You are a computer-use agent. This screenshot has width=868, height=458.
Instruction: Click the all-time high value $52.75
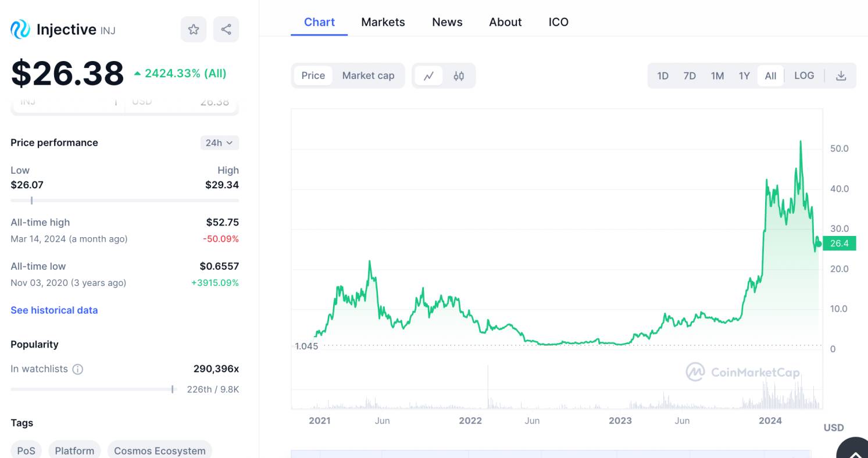pyautogui.click(x=223, y=222)
